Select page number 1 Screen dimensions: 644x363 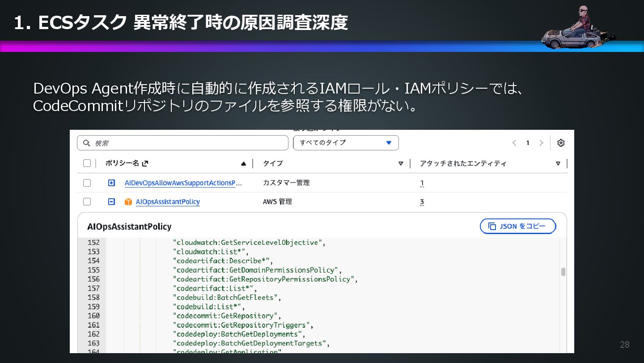pyautogui.click(x=528, y=143)
